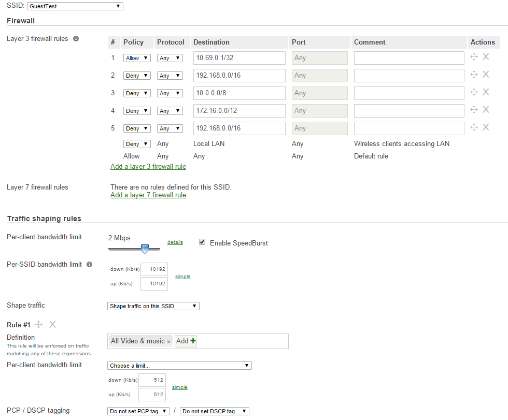Screen dimensions: 508x420
Task: Remove All Video & music definition tag
Action: click(169, 342)
